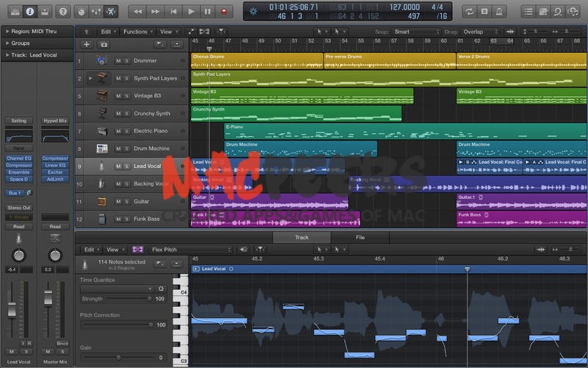This screenshot has width=588, height=368.
Task: Switch to the File tab in editor
Action: click(360, 238)
